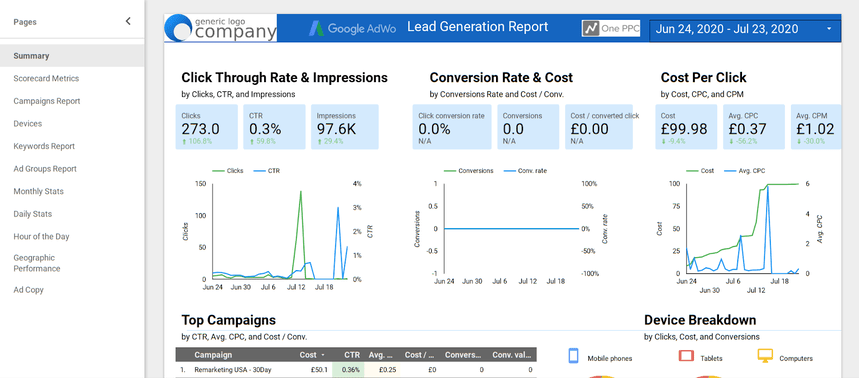This screenshot has height=378, width=859.
Task: Open the Scorecard Metrics page
Action: point(46,78)
